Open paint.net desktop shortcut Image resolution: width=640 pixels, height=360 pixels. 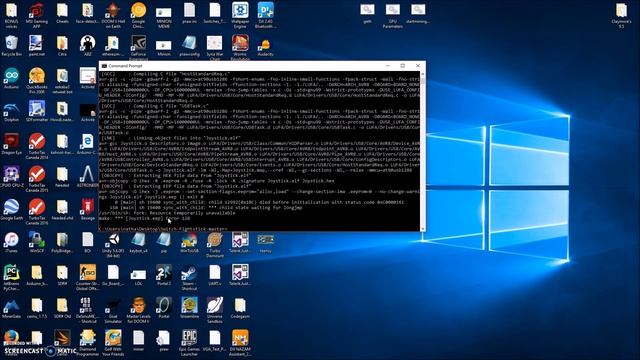point(37,46)
